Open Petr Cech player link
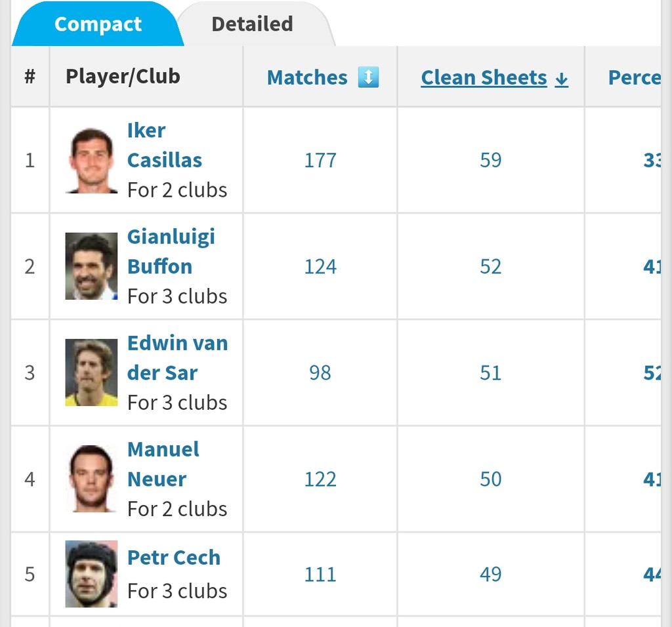672x627 pixels. 173,557
